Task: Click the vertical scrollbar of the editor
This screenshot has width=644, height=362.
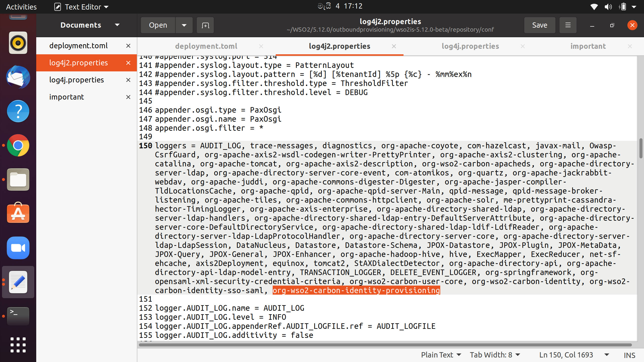Action: [641, 148]
